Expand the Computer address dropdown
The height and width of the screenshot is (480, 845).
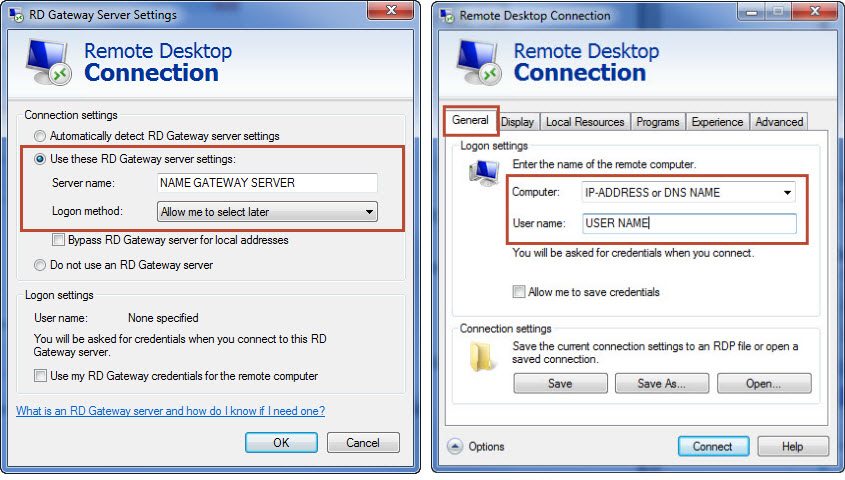(788, 192)
